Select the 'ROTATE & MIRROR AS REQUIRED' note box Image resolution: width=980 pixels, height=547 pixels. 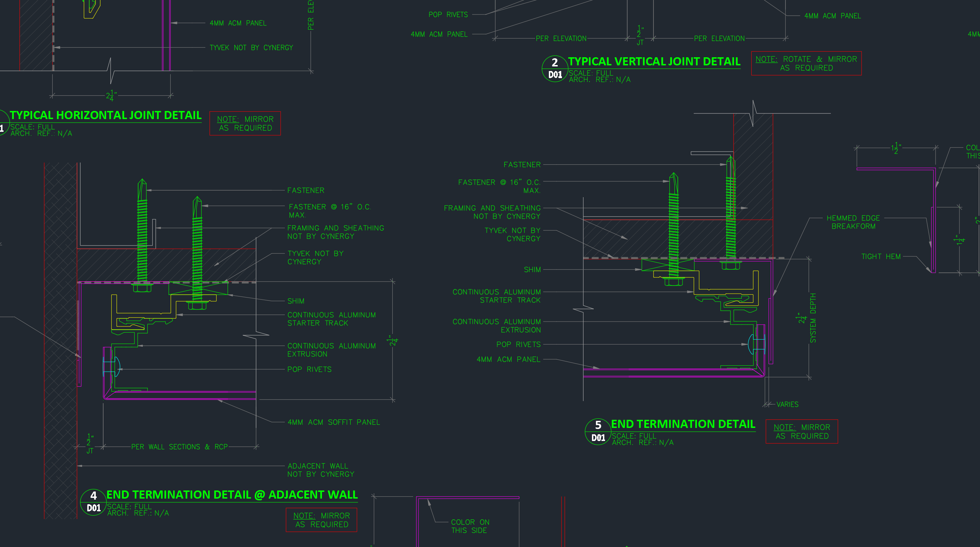click(x=806, y=64)
